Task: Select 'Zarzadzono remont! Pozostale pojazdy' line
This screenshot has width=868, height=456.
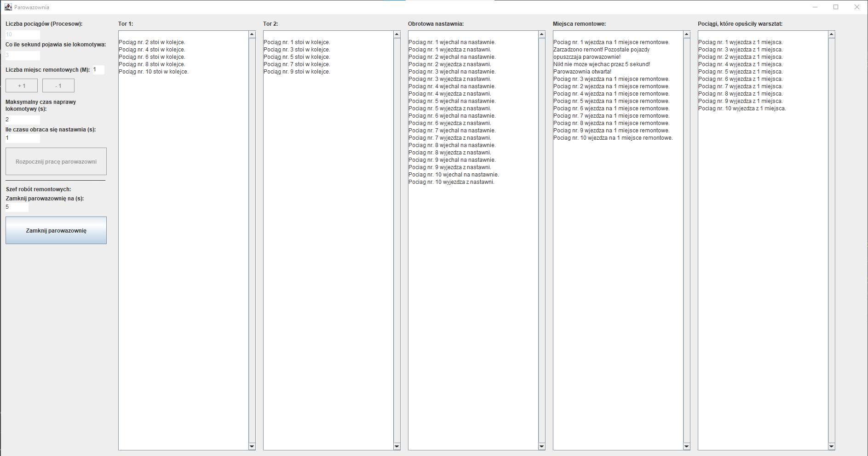Action: (602, 50)
